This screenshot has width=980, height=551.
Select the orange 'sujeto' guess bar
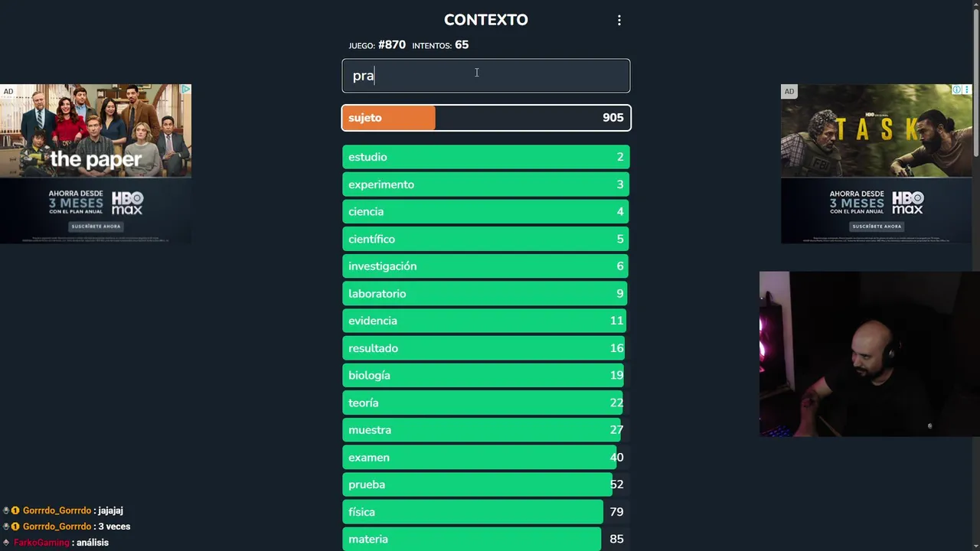pyautogui.click(x=485, y=118)
